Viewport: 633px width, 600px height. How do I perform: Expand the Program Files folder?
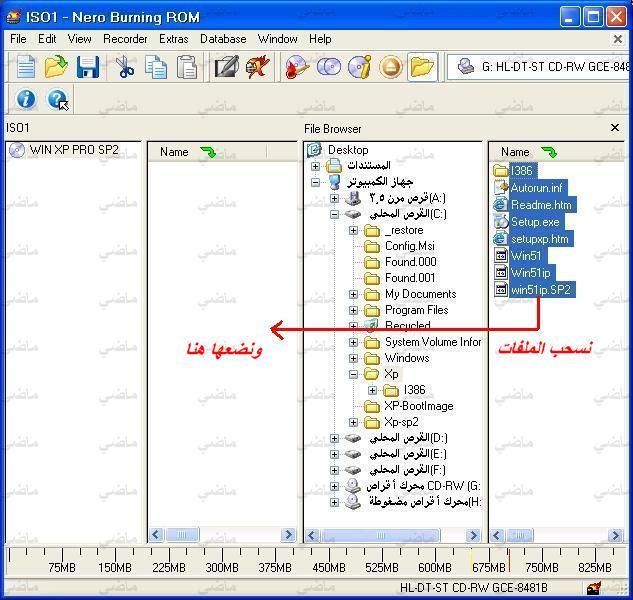click(353, 310)
